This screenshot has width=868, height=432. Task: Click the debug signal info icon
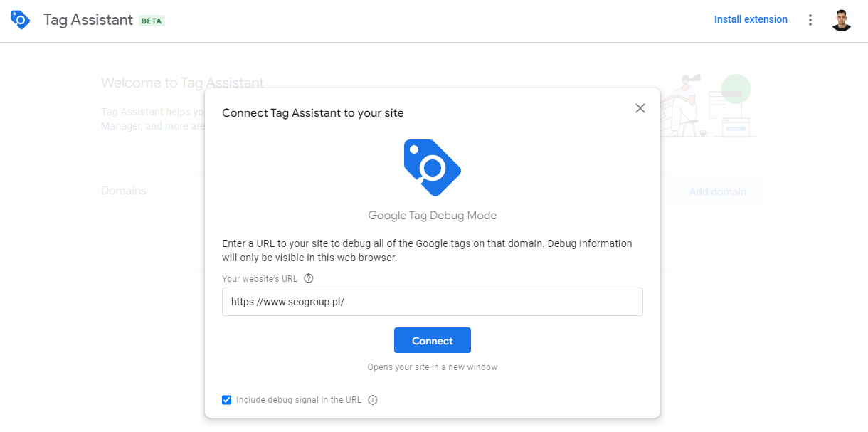(x=373, y=400)
